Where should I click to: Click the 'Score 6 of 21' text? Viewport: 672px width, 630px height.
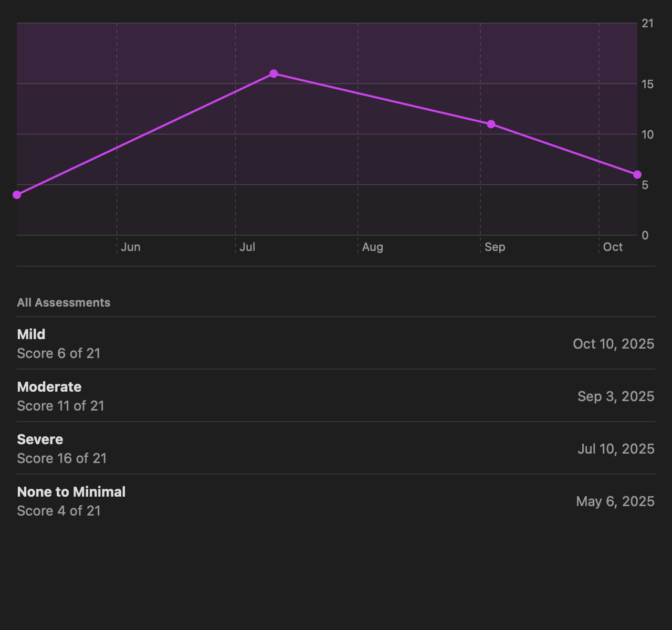(x=59, y=353)
